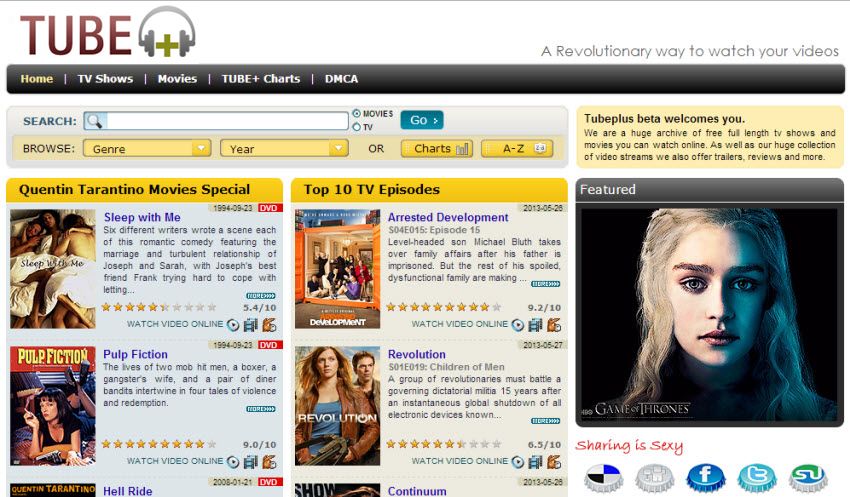This screenshot has height=497, width=850.
Task: Rate Revolution using its star bar
Action: tap(443, 444)
